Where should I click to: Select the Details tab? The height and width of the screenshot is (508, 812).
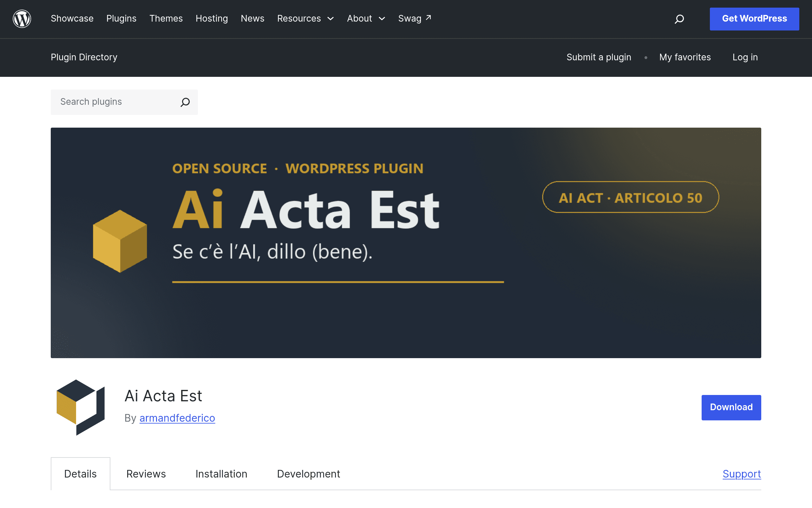pos(81,474)
